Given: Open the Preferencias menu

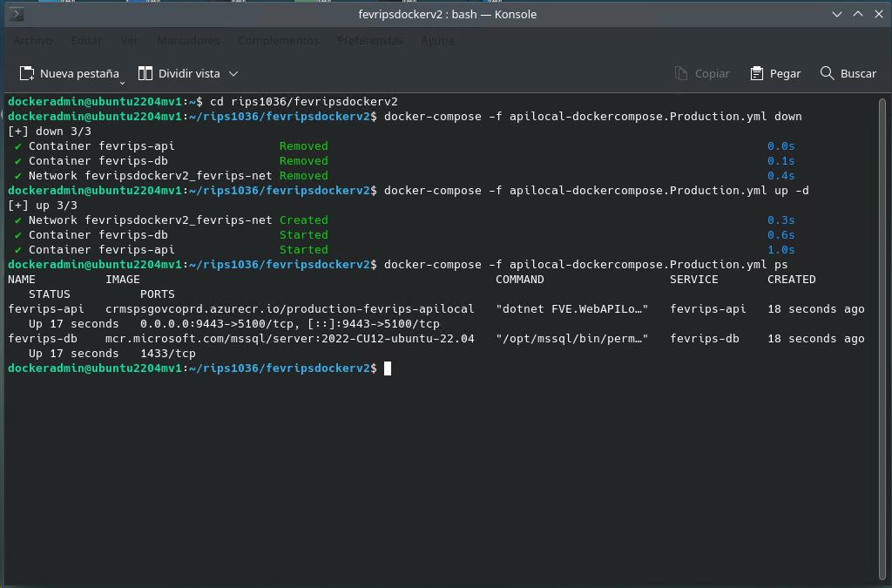Looking at the screenshot, I should click(x=369, y=40).
